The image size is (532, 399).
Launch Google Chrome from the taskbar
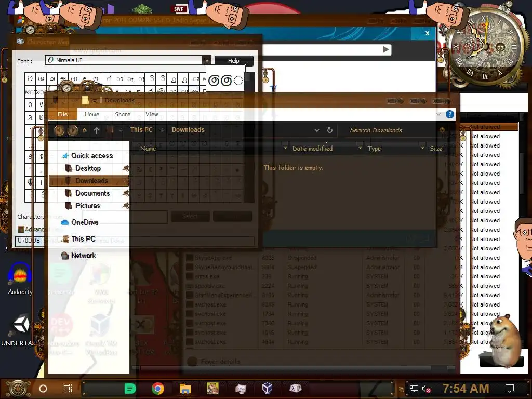tap(158, 389)
